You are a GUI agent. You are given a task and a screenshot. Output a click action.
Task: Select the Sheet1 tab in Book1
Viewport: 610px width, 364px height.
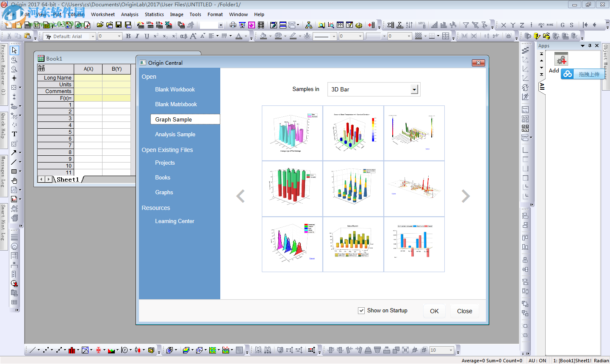click(68, 179)
